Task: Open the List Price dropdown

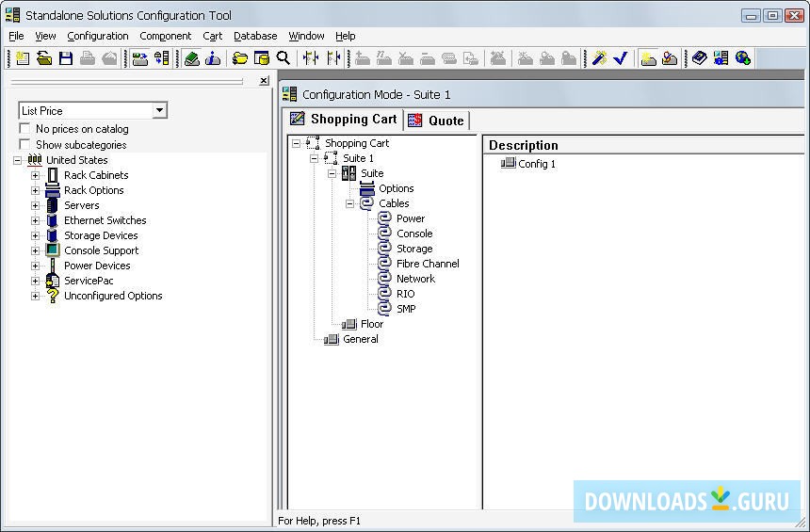Action: click(159, 110)
